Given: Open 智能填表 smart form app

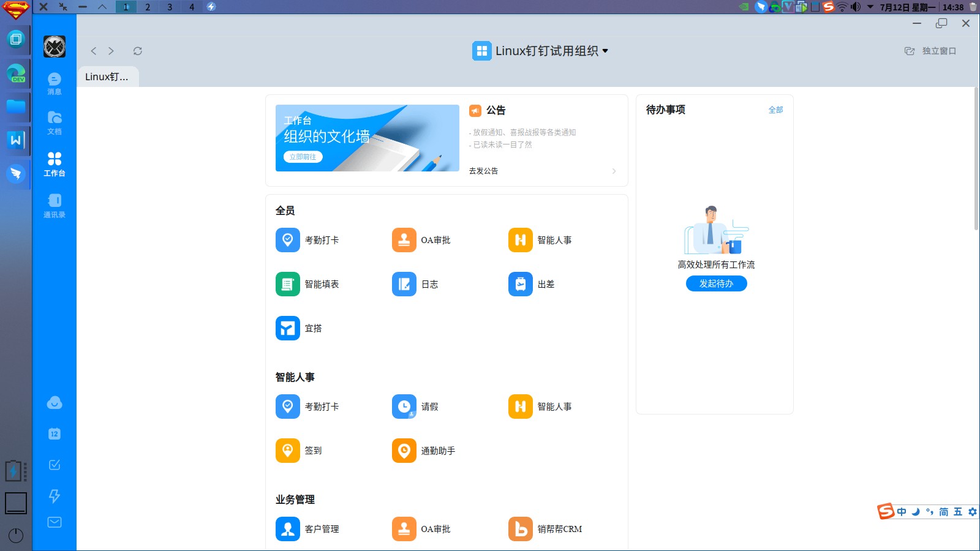Looking at the screenshot, I should point(287,284).
